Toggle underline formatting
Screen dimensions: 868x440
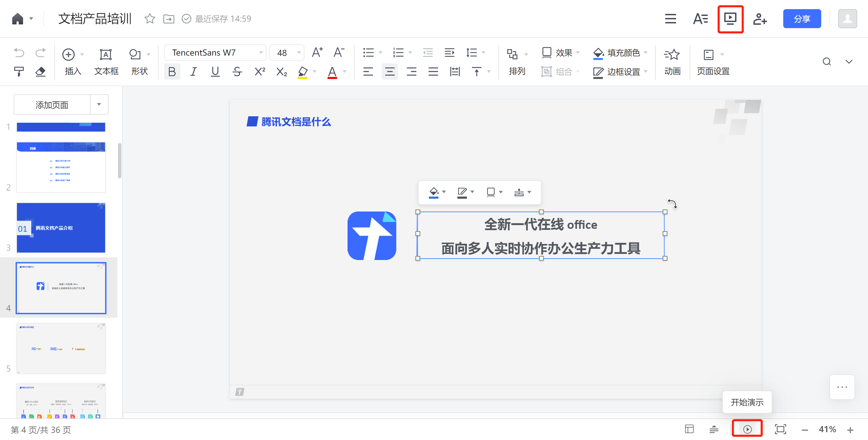pyautogui.click(x=215, y=72)
